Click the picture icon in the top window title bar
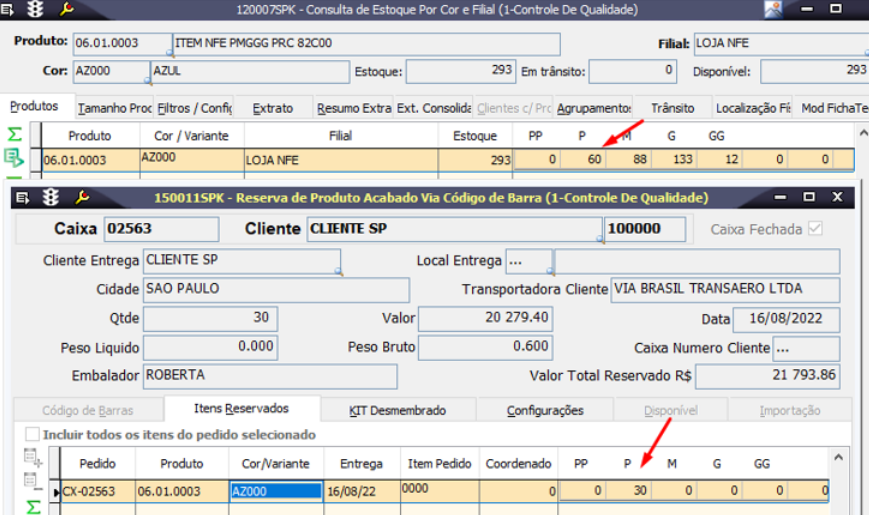 point(773,10)
